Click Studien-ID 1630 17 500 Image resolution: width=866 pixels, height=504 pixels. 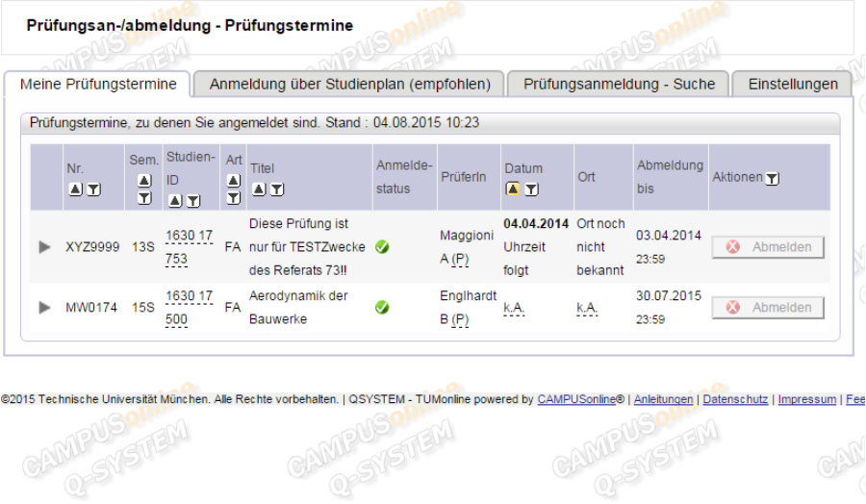coord(189,308)
